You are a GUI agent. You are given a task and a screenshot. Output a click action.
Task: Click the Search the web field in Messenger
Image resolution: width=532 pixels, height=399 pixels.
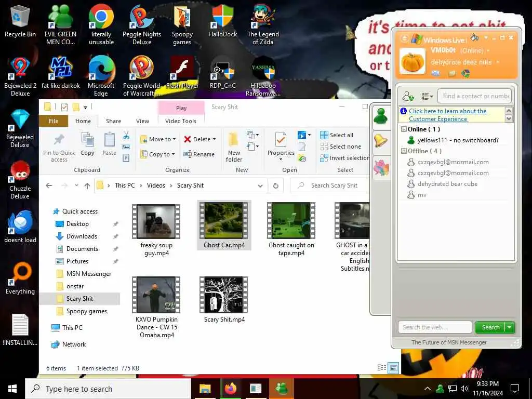coord(435,327)
